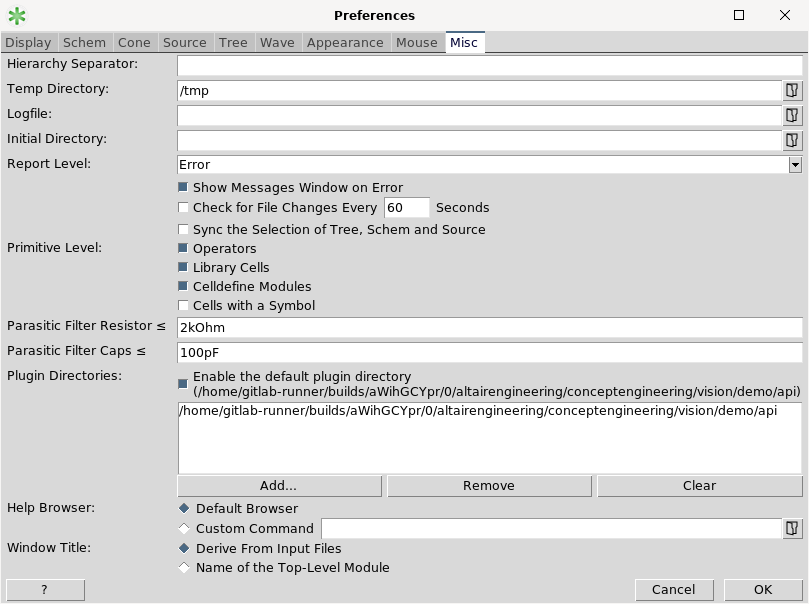The width and height of the screenshot is (809, 604).
Task: Confirm preferences with OK button
Action: [763, 590]
